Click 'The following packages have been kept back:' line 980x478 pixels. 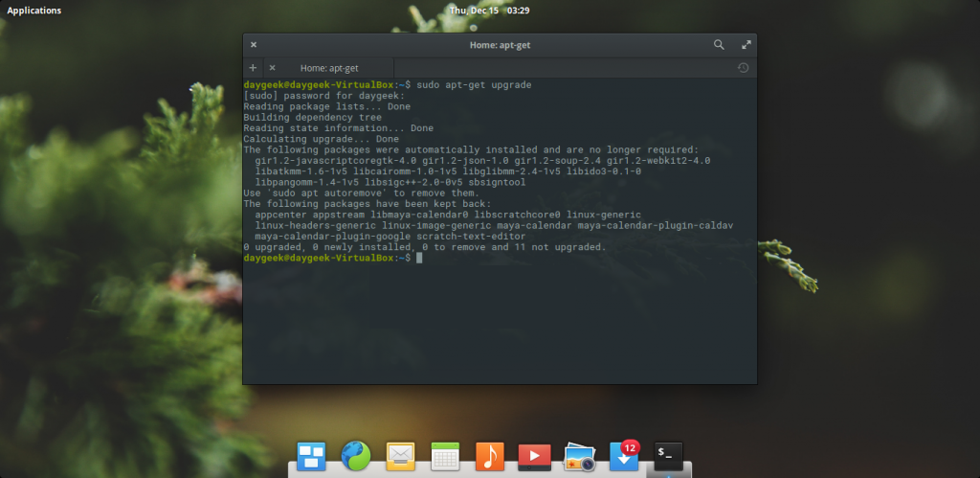click(367, 204)
